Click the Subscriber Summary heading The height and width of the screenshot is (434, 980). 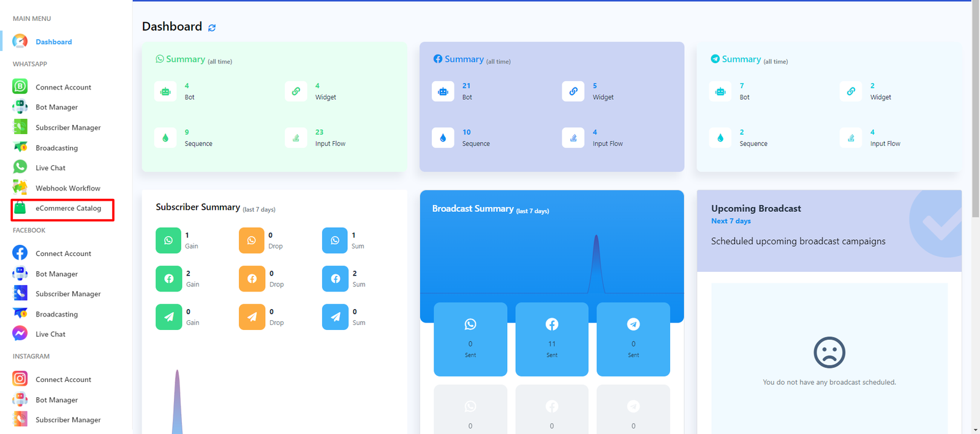pyautogui.click(x=198, y=207)
